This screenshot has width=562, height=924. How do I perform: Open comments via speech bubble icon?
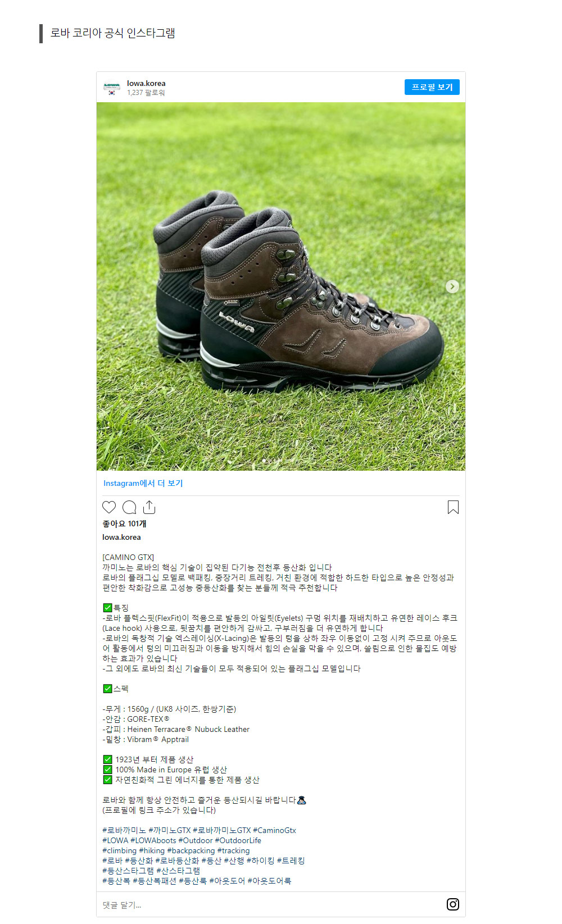pyautogui.click(x=129, y=507)
